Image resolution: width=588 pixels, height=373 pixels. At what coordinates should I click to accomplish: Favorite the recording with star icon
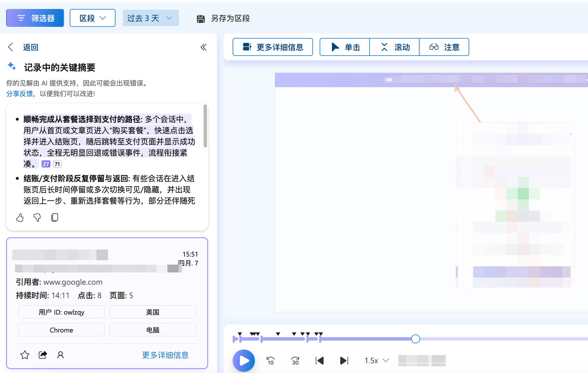[25, 355]
